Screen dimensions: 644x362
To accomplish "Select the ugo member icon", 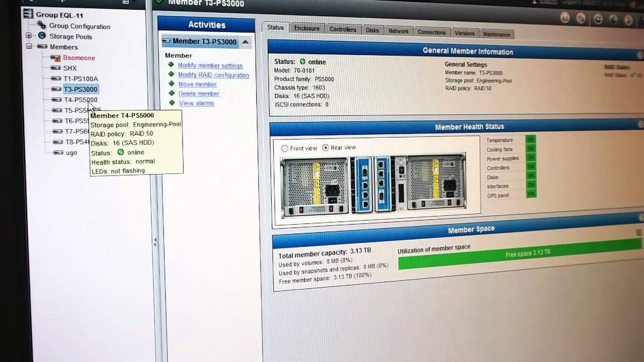I will pyautogui.click(x=59, y=152).
